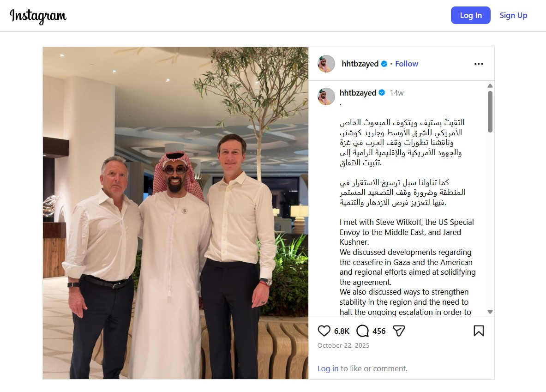Click the 14w timestamp on the caption

(x=396, y=93)
